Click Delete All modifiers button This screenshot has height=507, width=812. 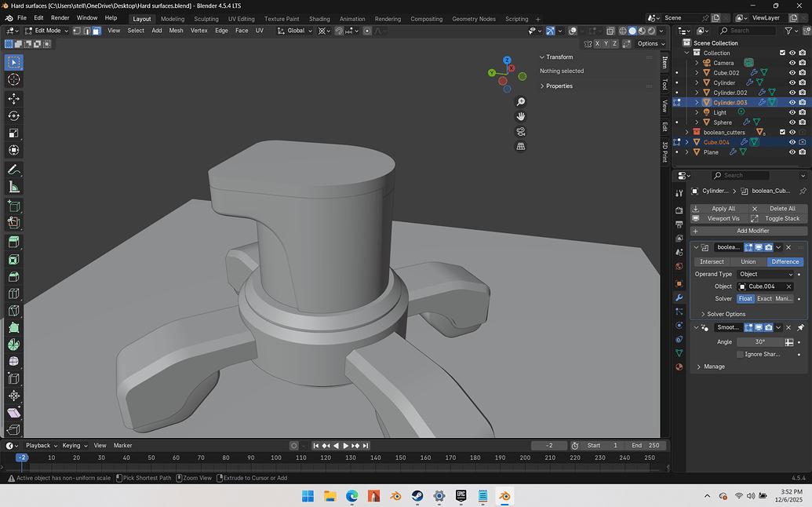tap(777, 209)
